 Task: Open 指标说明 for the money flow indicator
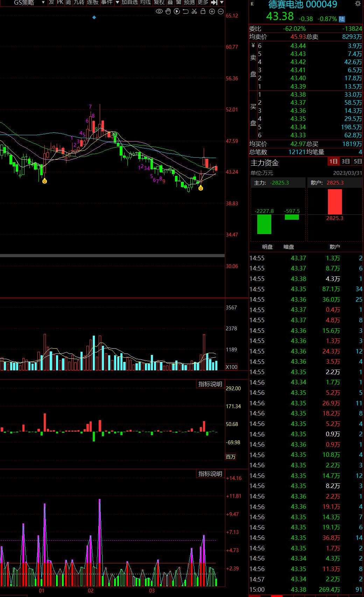click(210, 384)
